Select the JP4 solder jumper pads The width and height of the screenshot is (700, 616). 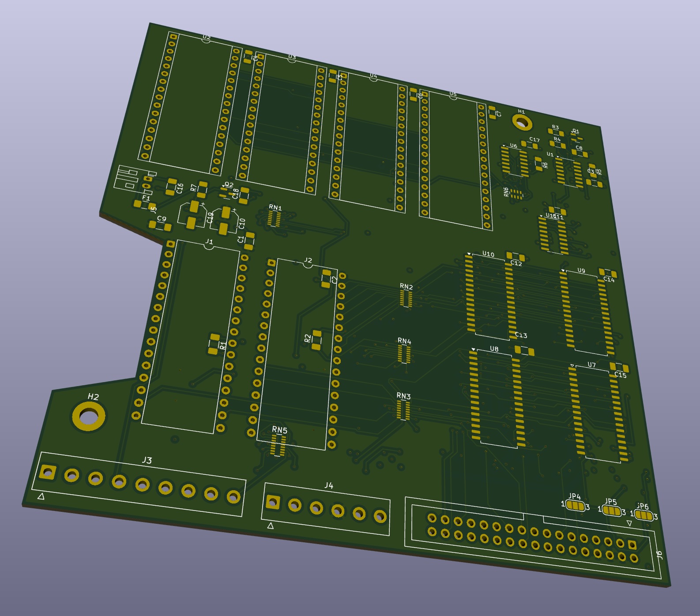(575, 506)
